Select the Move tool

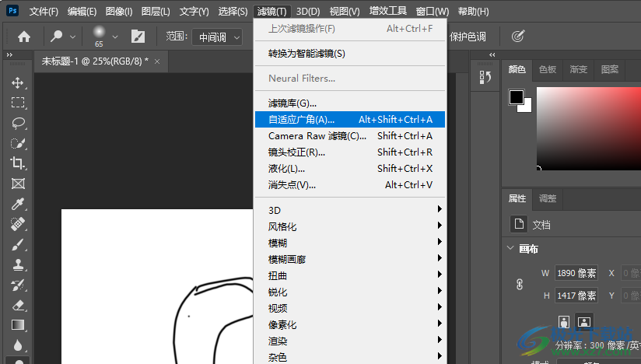[18, 83]
